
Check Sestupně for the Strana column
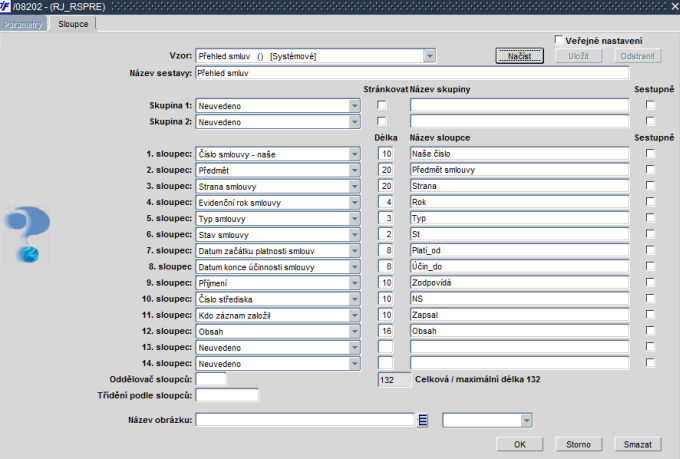(650, 185)
